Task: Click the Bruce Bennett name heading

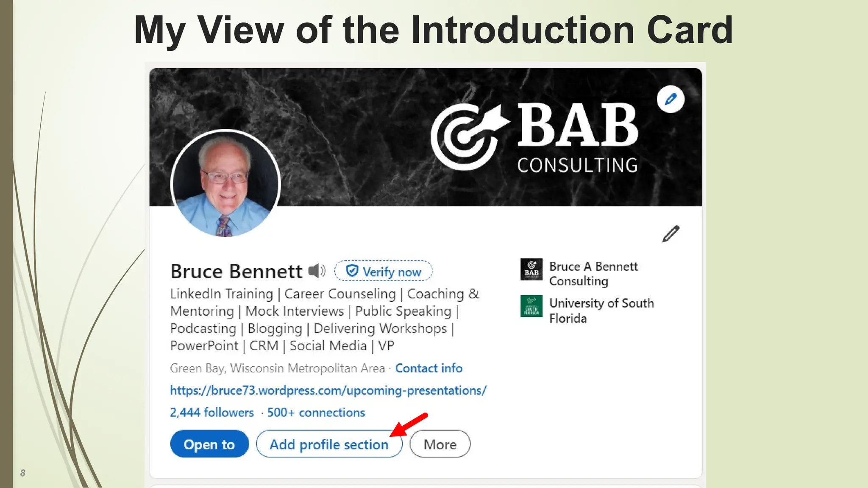Action: click(x=236, y=271)
